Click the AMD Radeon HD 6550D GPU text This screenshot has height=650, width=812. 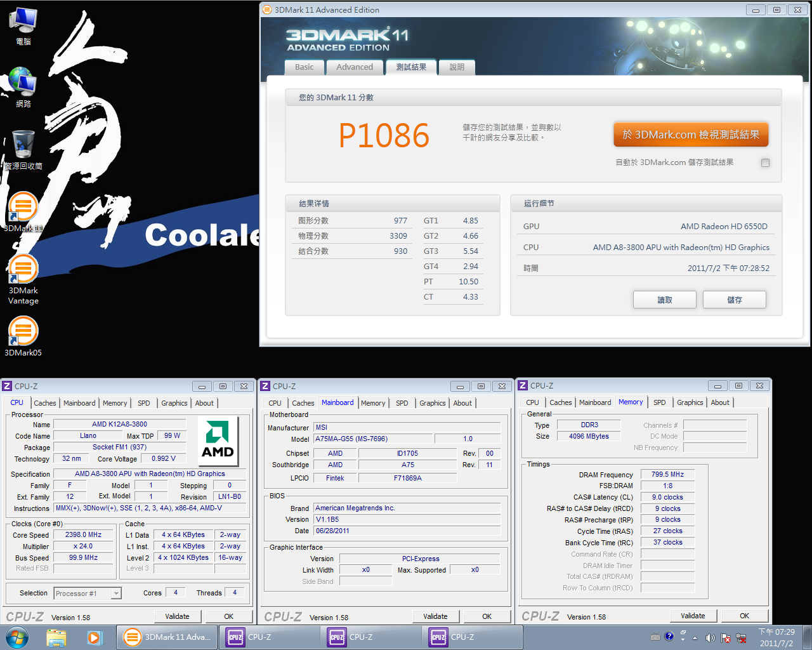(724, 227)
